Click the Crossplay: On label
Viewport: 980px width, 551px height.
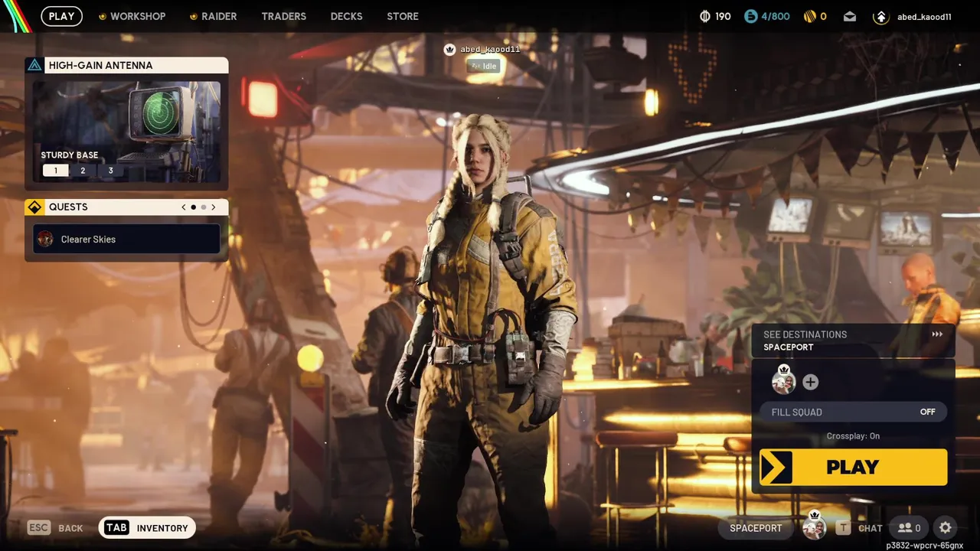pyautogui.click(x=853, y=436)
